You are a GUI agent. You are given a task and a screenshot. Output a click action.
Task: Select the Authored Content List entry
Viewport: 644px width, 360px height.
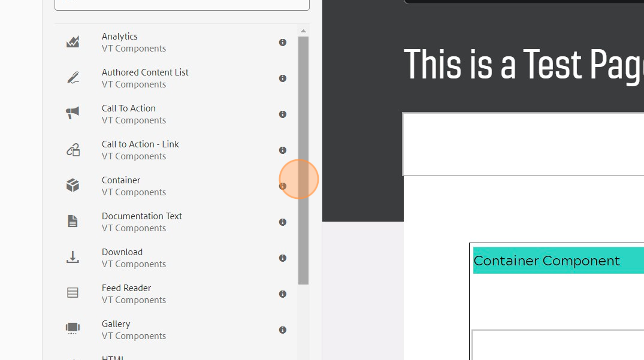[145, 72]
